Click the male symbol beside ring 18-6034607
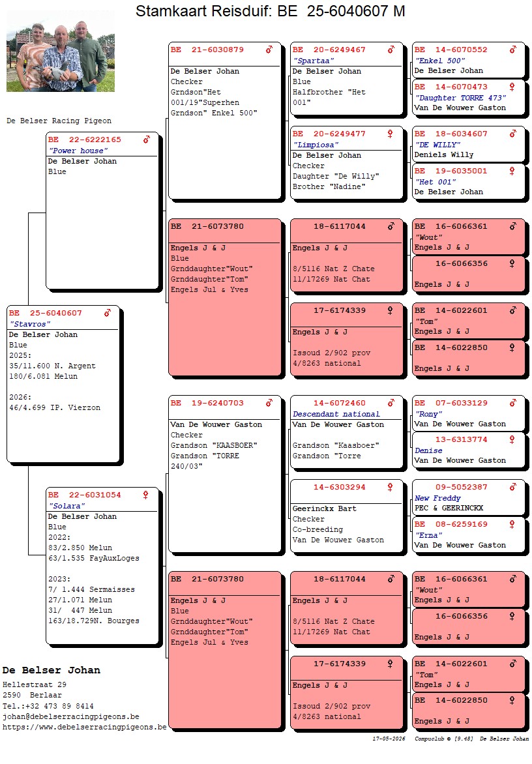Image resolution: width=532 pixels, height=764 pixels. point(512,134)
